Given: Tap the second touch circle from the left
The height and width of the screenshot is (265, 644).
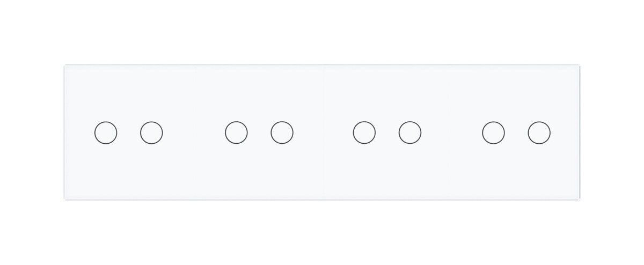Looking at the screenshot, I should [x=151, y=132].
